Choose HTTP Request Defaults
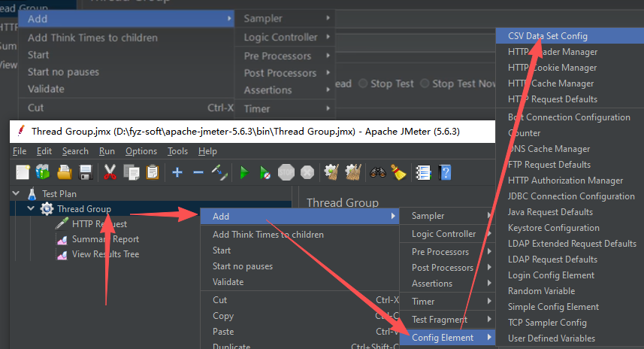Viewport: 644px width, 349px height. pyautogui.click(x=570, y=99)
